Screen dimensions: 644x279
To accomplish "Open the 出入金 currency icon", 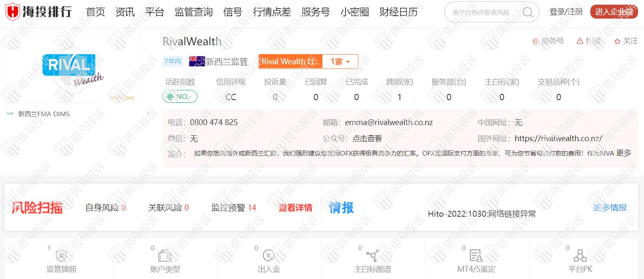I will [x=269, y=256].
